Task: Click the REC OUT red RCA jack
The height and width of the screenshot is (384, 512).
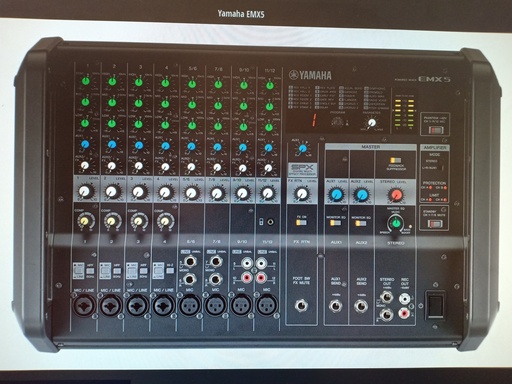Action: coord(404,313)
